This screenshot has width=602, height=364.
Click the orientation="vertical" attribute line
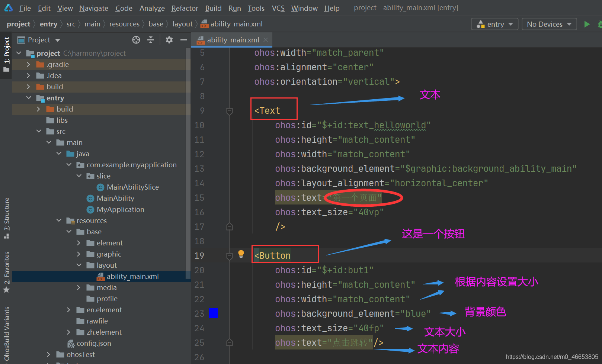pyautogui.click(x=327, y=82)
